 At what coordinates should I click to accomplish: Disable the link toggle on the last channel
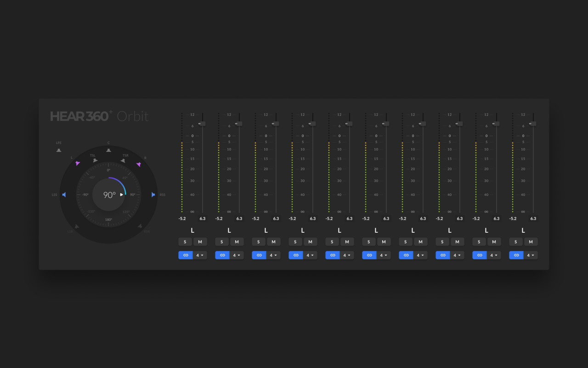[x=516, y=255]
